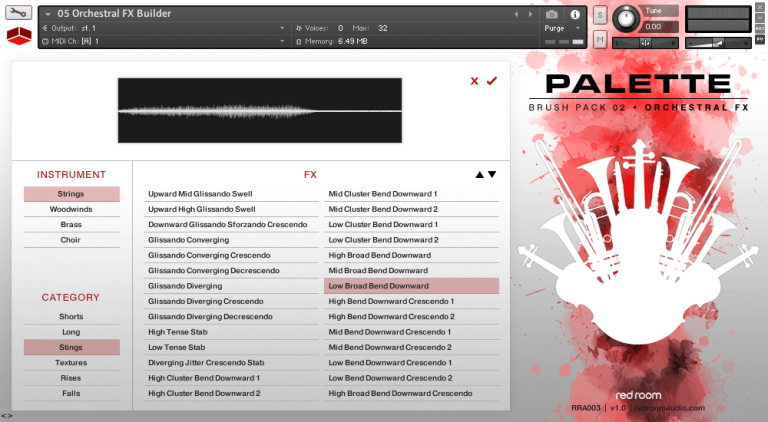Select Glissando Converging Decrescendo

231,270
